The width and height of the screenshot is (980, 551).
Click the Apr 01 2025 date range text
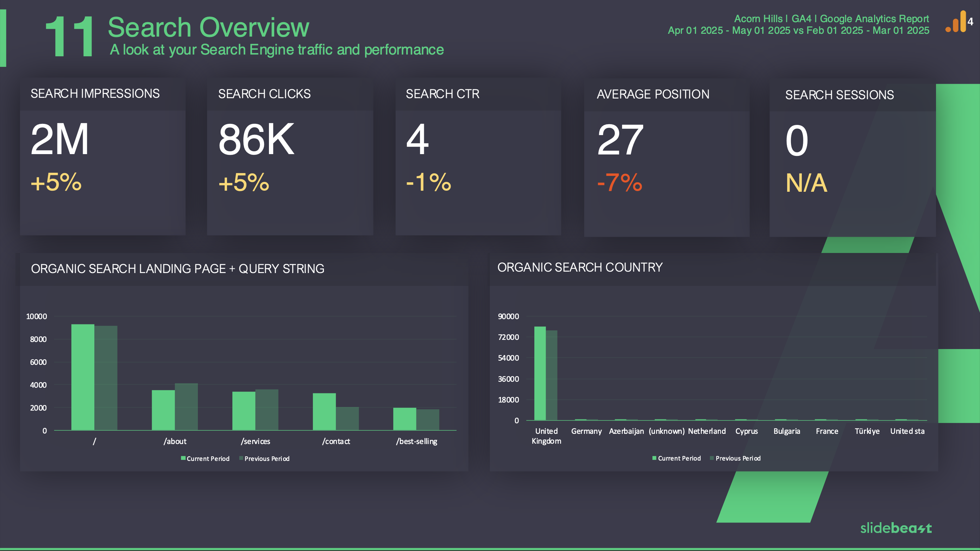[798, 30]
